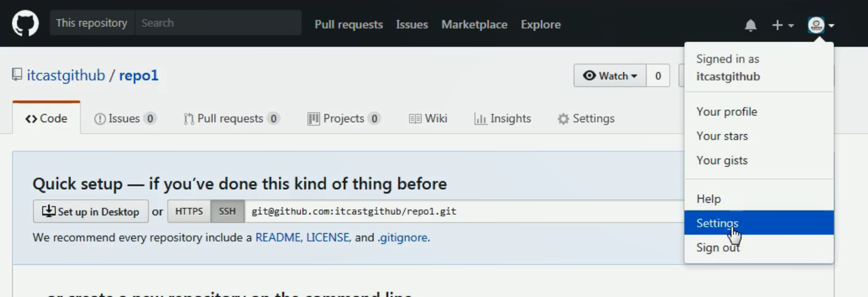Image resolution: width=868 pixels, height=297 pixels.
Task: Open the Insights tab
Action: coord(503,118)
